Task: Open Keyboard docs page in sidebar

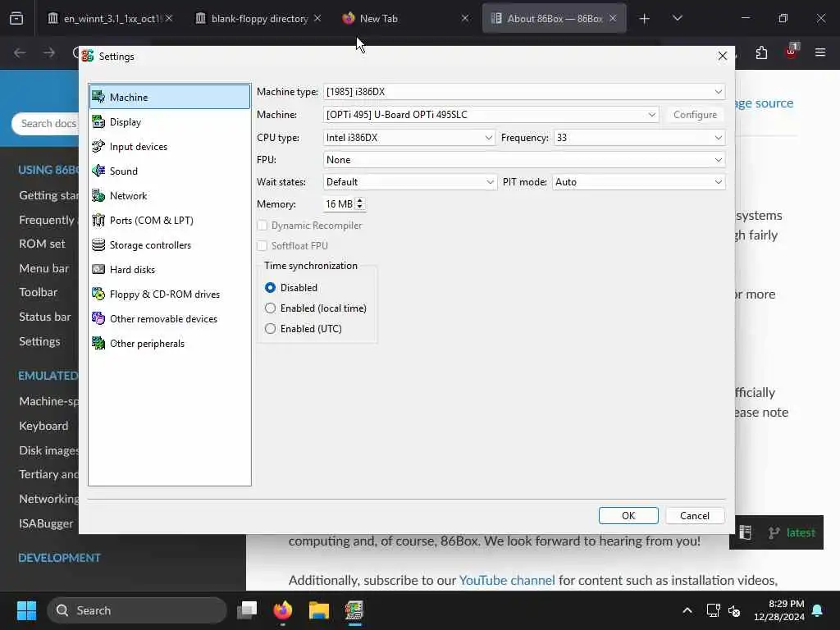Action: [x=44, y=426]
